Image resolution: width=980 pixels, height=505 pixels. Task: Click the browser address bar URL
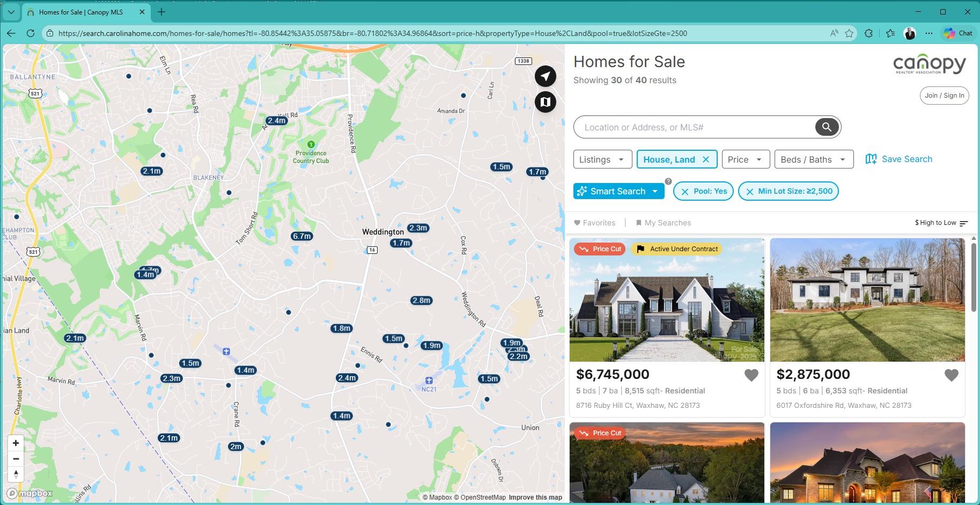coord(373,33)
